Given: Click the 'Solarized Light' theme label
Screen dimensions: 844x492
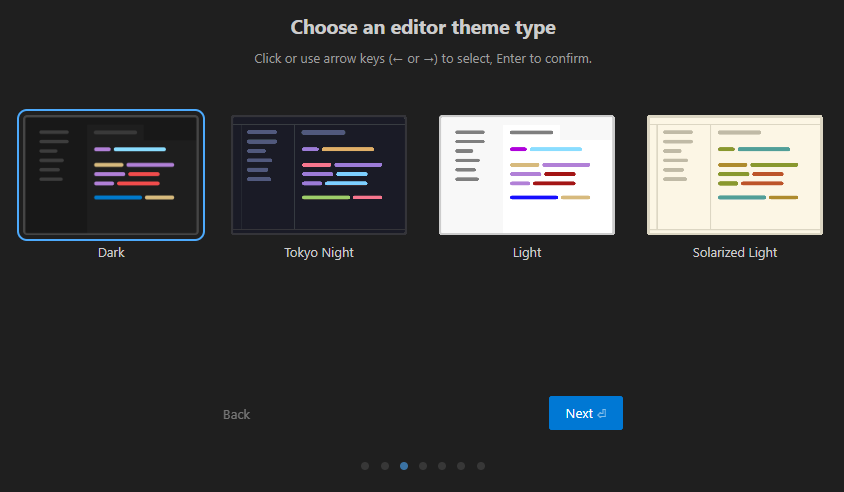Looking at the screenshot, I should pos(735,253).
